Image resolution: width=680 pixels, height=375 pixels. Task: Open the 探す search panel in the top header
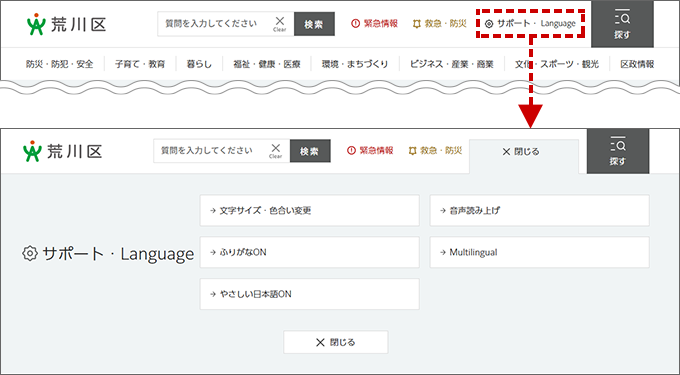pos(622,24)
